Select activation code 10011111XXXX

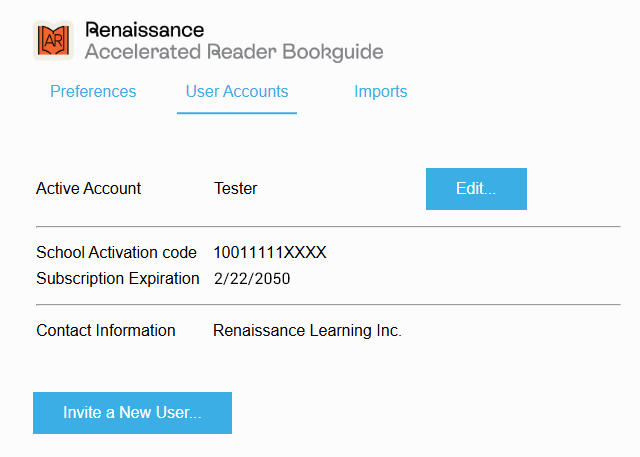pos(270,252)
